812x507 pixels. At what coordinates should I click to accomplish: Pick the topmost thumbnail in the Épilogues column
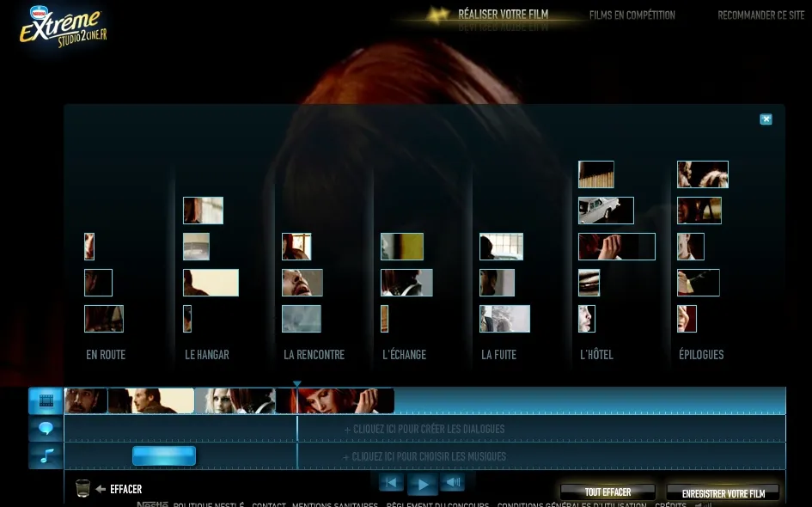[703, 174]
